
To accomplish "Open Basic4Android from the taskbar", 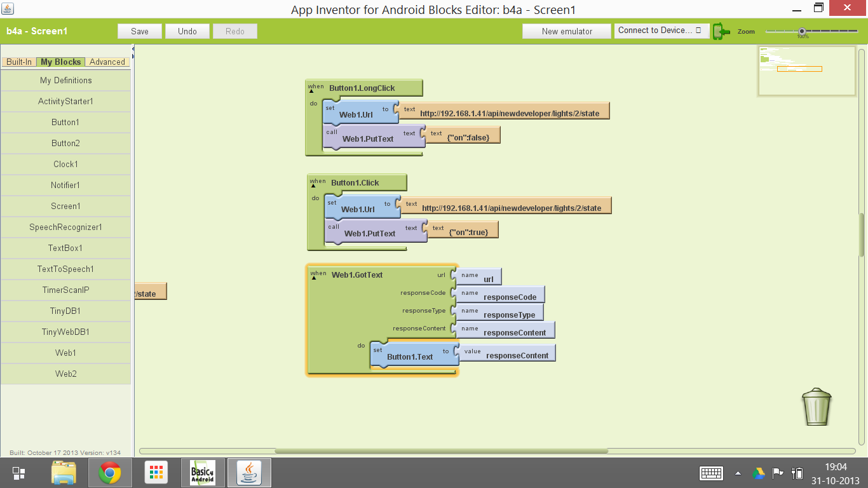I will click(x=203, y=473).
